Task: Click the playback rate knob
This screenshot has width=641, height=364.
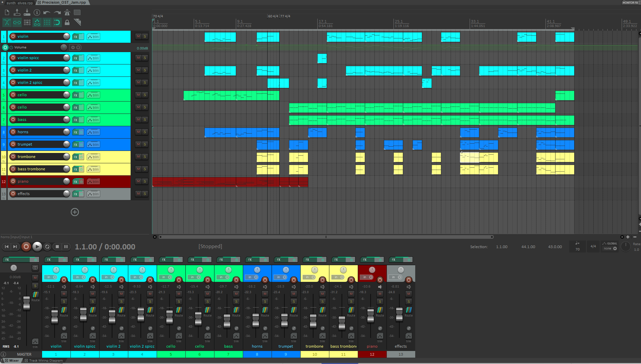Action: pos(625,247)
